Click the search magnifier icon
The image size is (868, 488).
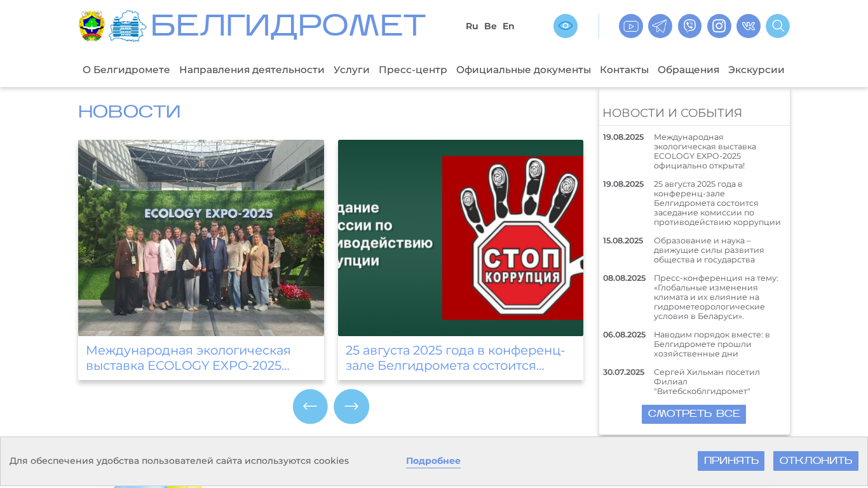(778, 26)
